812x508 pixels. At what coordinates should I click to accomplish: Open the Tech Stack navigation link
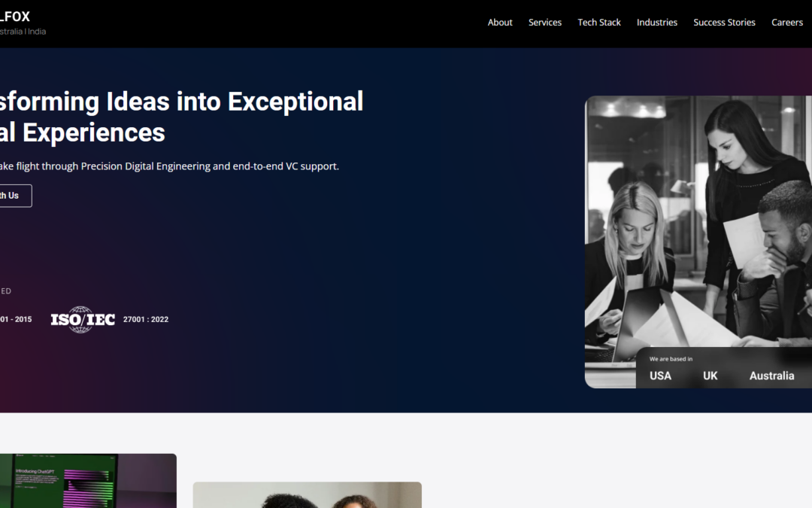(x=599, y=23)
